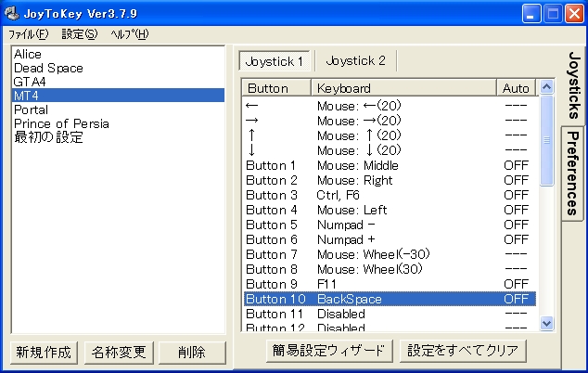Viewport: 588px width, 373px height.
Task: Select the ← row mapped to Mouse ←(20)
Action: pyautogui.click(x=390, y=106)
